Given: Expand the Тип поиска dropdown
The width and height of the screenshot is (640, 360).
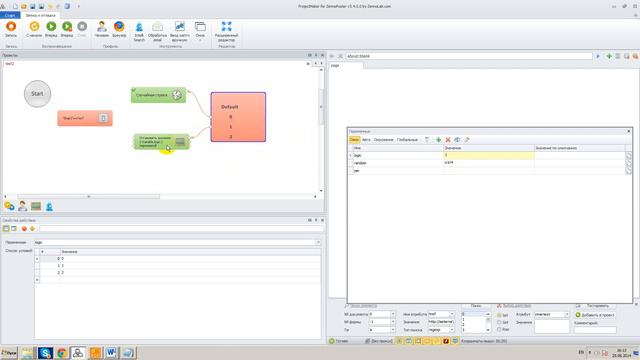Looking at the screenshot, I should 452,329.
